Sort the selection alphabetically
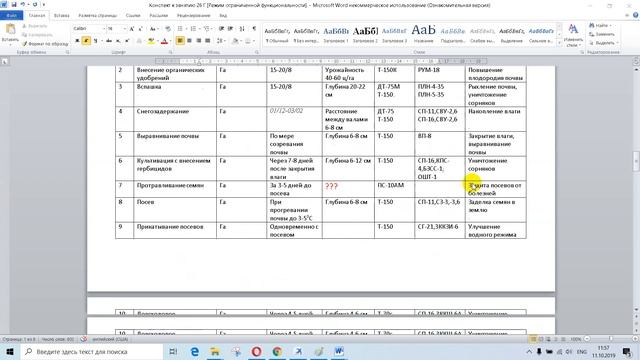Screen dimensions: 640x360 coord(242,29)
